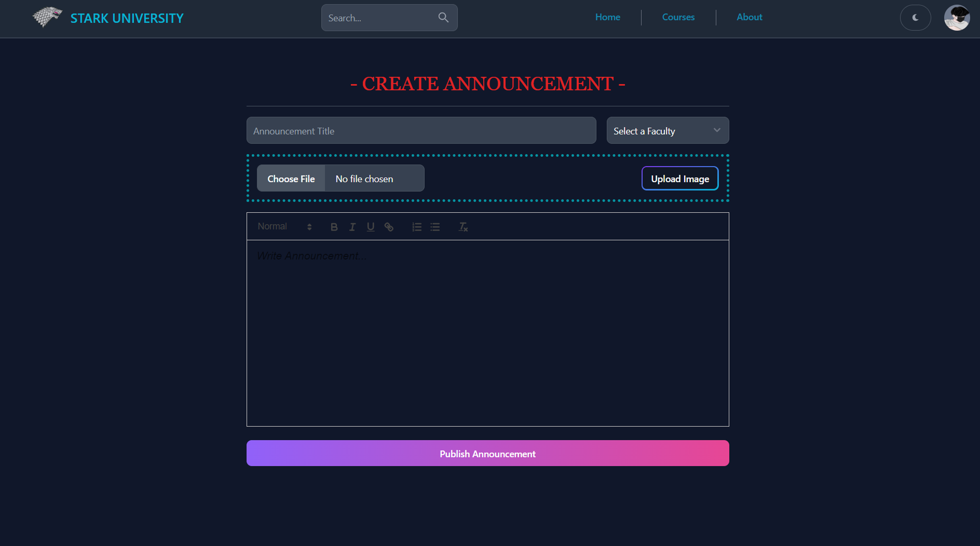Create an ordered list
Viewport: 980px width, 546px height.
(x=416, y=227)
